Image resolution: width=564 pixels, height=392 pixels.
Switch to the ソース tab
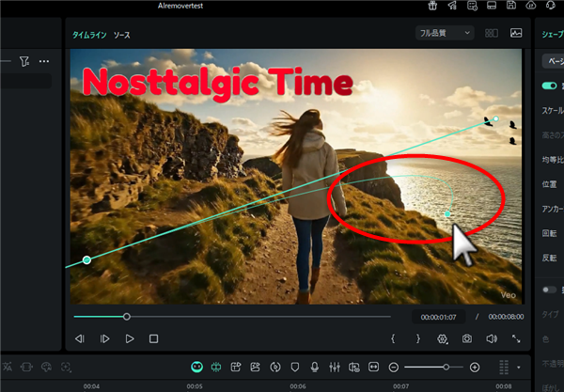pos(122,35)
